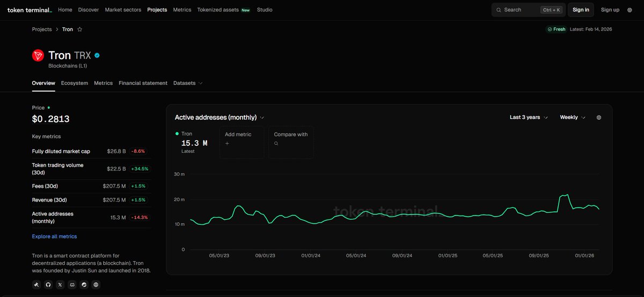The height and width of the screenshot is (297, 644).
Task: Expand the Datasets dropdown tab
Action: point(188,83)
